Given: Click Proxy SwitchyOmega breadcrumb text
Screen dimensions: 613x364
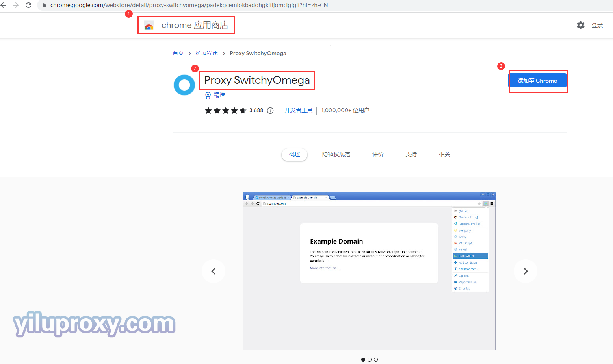Looking at the screenshot, I should click(258, 53).
